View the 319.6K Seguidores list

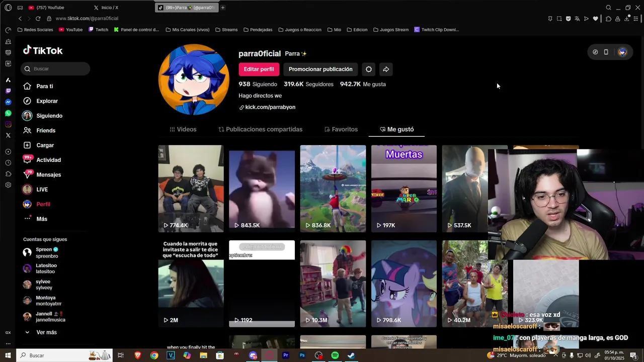pos(308,84)
